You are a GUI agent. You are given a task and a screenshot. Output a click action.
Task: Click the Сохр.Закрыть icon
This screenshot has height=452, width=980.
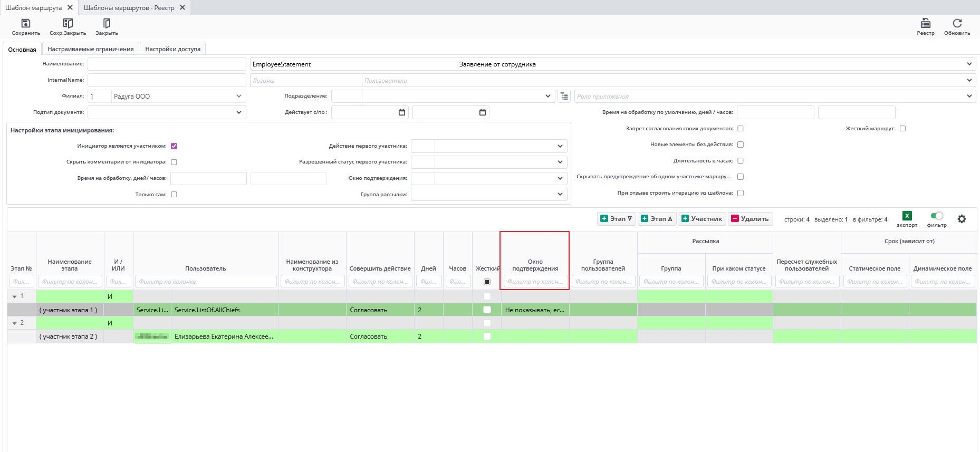click(x=68, y=23)
